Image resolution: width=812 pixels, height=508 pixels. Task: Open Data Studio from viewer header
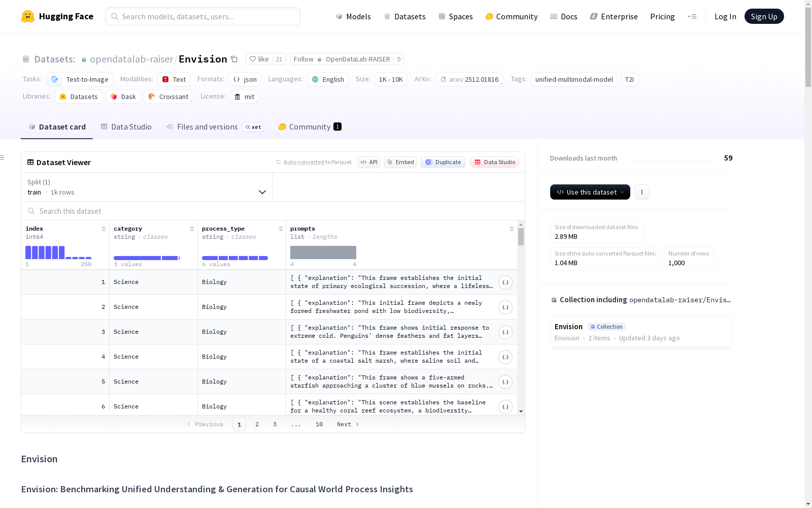click(495, 162)
